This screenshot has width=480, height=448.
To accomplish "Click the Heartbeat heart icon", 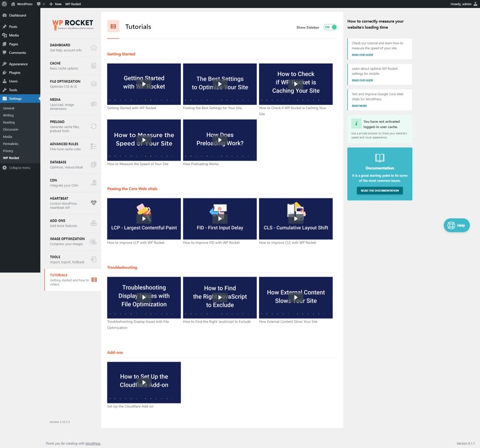I will [x=94, y=202].
